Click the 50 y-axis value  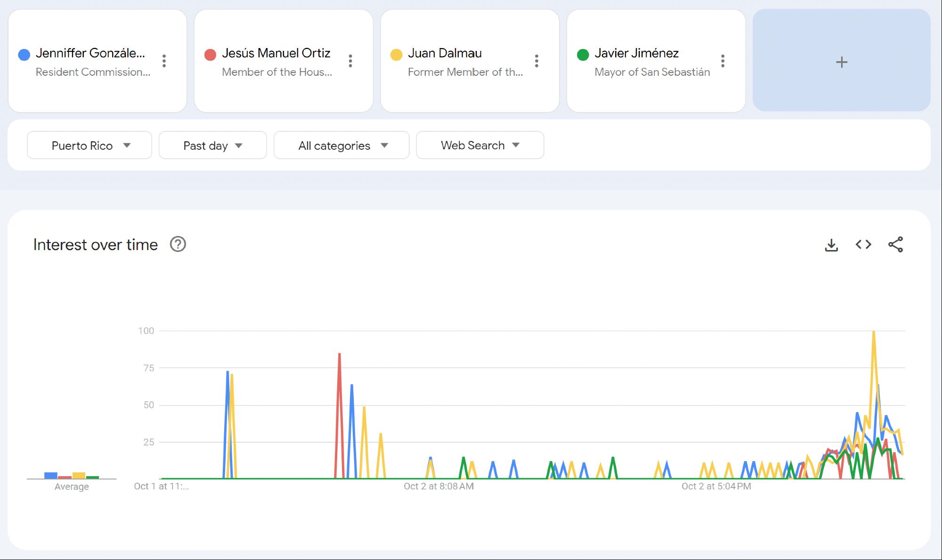[x=149, y=405]
